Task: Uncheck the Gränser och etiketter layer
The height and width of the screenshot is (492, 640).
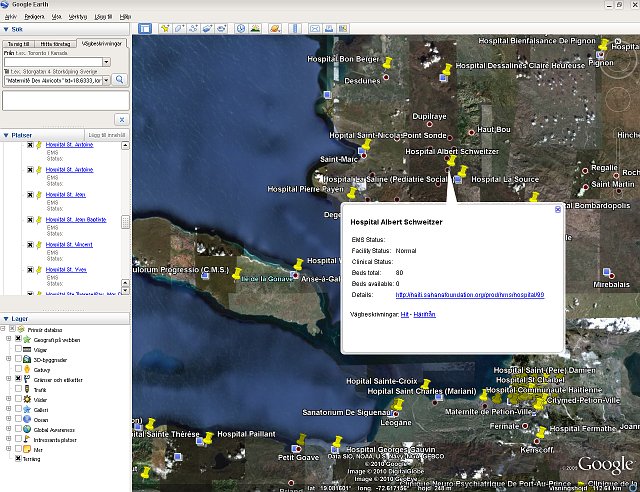Action: coord(19,379)
